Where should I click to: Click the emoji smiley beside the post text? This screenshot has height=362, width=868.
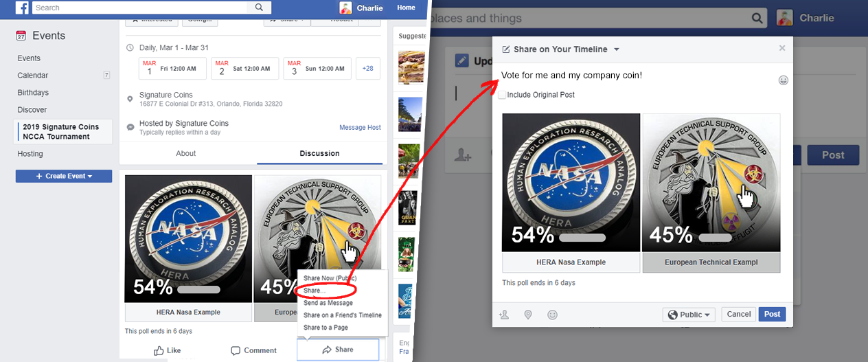pyautogui.click(x=784, y=80)
